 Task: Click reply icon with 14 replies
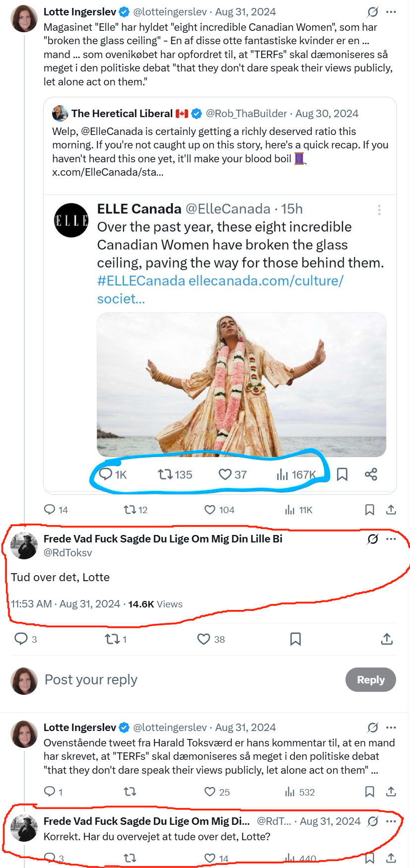pyautogui.click(x=50, y=510)
